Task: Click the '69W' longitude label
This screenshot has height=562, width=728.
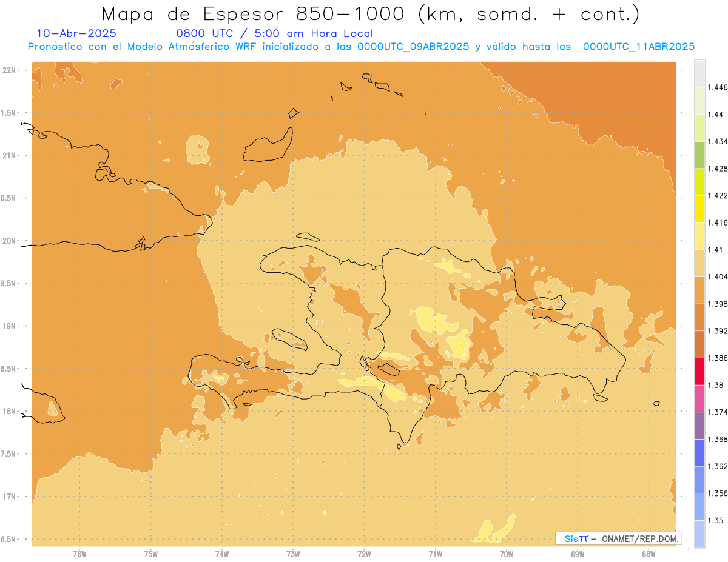Action: click(578, 554)
